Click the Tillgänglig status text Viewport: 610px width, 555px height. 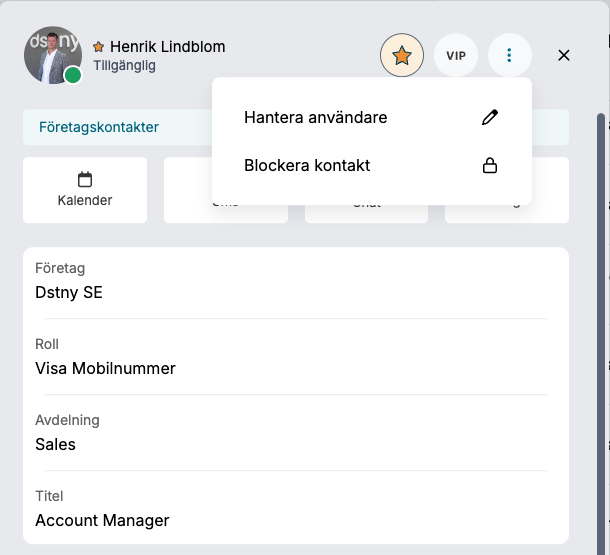(124, 65)
